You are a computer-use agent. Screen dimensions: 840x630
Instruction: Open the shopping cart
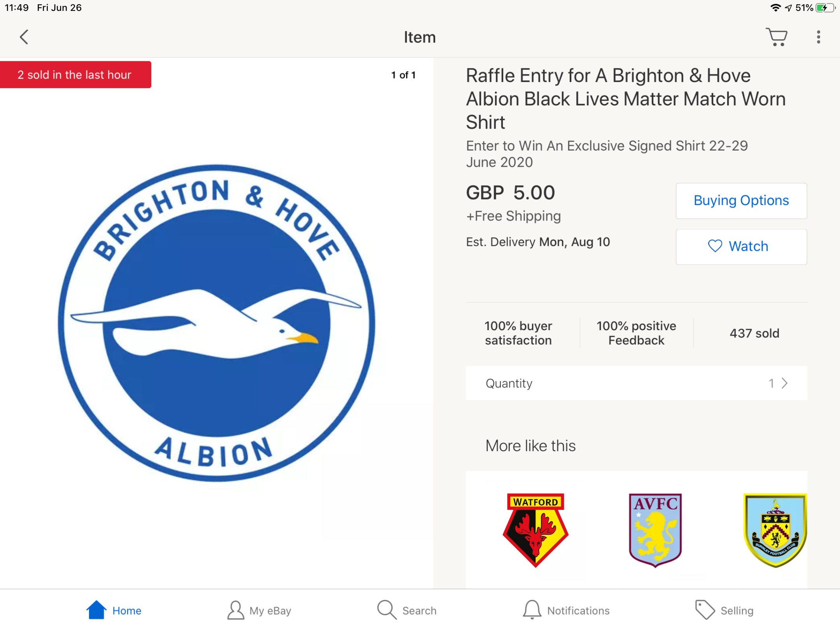pyautogui.click(x=777, y=37)
